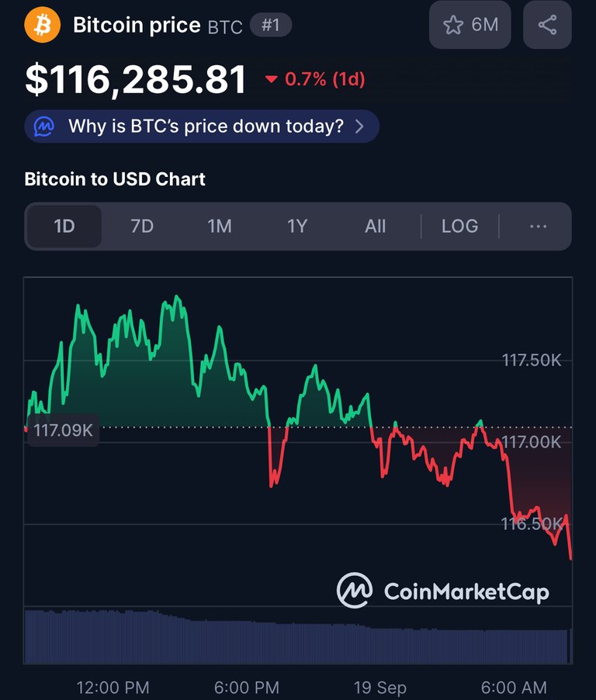Switch to the 7D chart range

point(142,227)
